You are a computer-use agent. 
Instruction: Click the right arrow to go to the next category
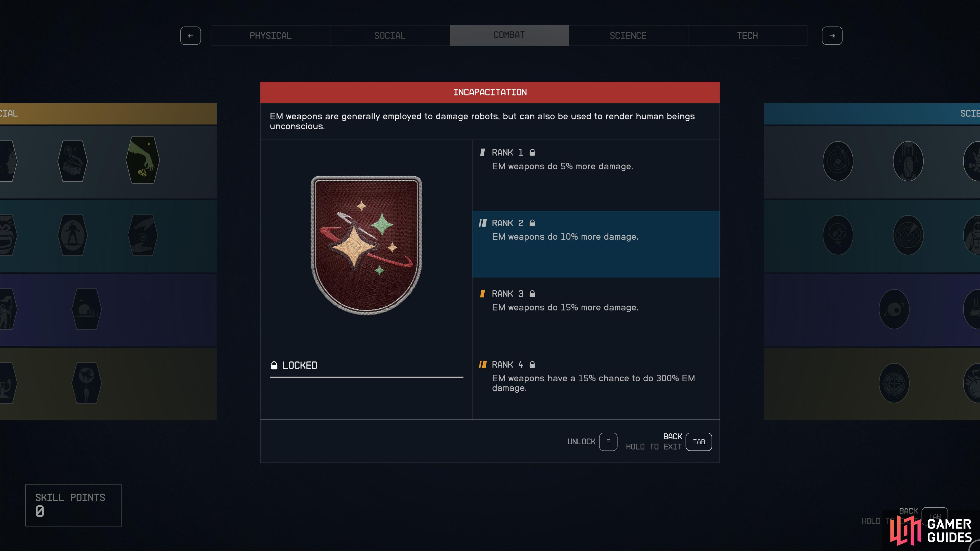pos(832,36)
